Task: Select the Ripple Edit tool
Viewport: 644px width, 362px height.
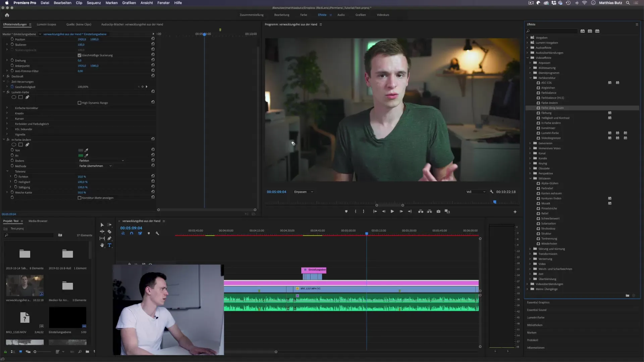Action: [x=102, y=232]
